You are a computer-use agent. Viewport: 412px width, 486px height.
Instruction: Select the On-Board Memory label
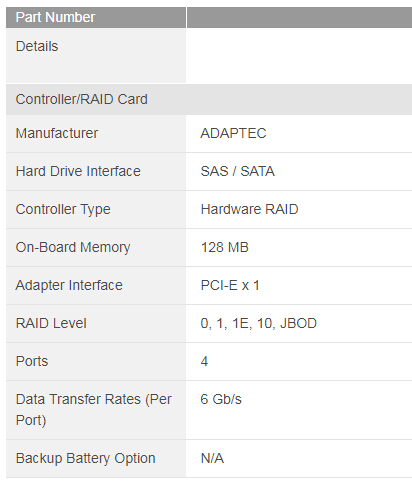pyautogui.click(x=73, y=248)
